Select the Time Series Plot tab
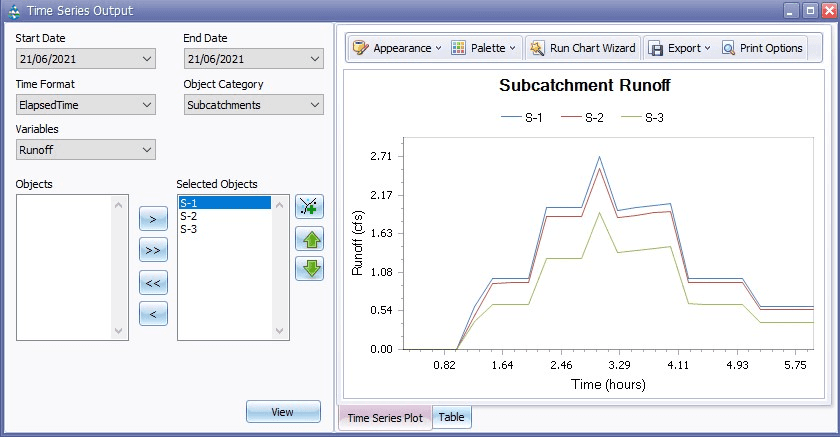840x437 pixels. coord(385,418)
